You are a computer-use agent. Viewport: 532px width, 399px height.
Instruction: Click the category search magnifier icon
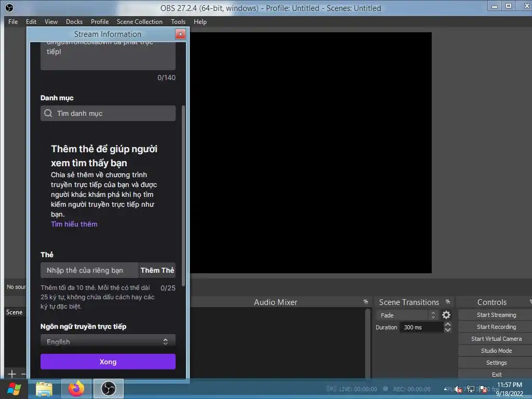(x=48, y=113)
